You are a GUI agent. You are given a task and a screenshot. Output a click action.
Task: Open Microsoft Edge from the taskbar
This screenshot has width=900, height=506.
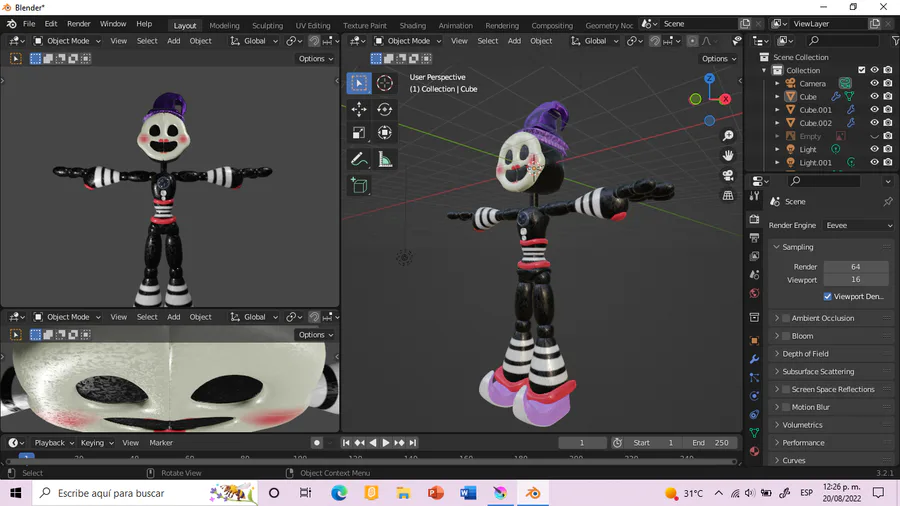click(339, 493)
